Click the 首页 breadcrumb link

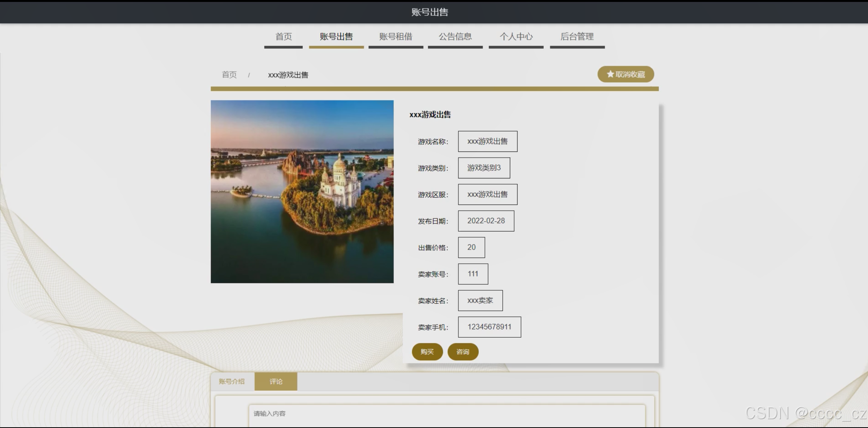(229, 75)
